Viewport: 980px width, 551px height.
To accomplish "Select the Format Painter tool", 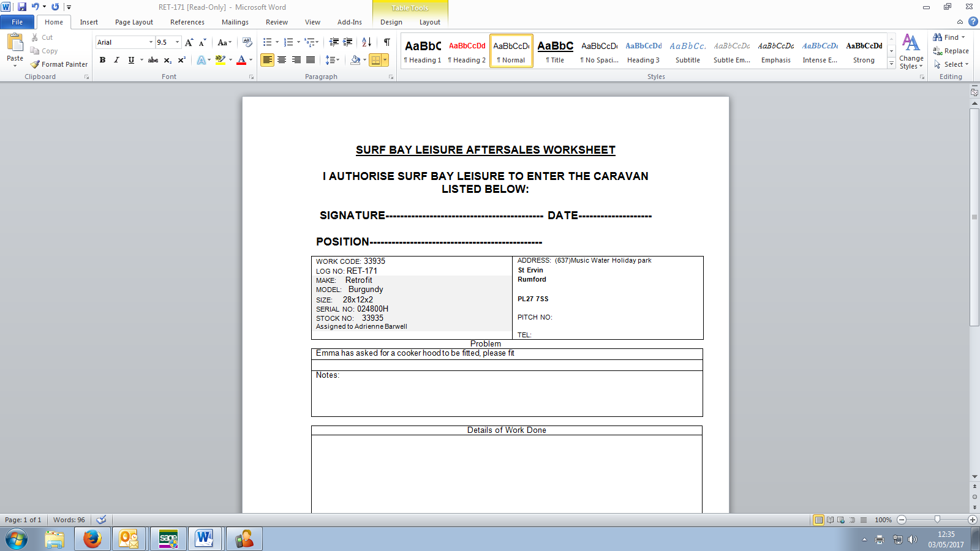I will (59, 64).
